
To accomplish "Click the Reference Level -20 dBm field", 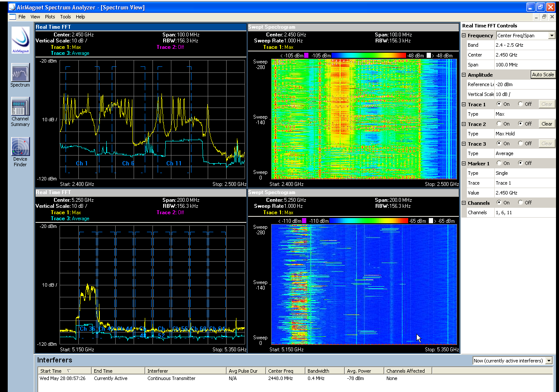I will click(525, 84).
